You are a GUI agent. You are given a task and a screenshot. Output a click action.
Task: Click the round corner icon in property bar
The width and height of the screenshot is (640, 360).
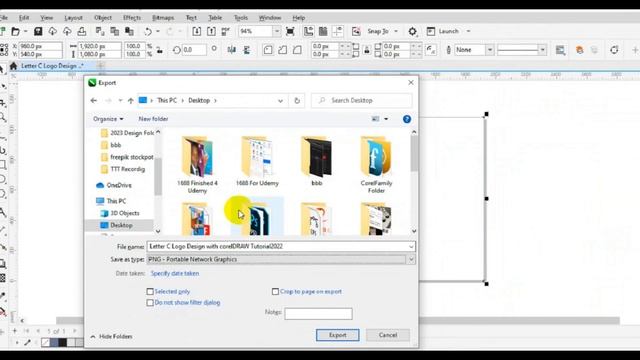268,50
